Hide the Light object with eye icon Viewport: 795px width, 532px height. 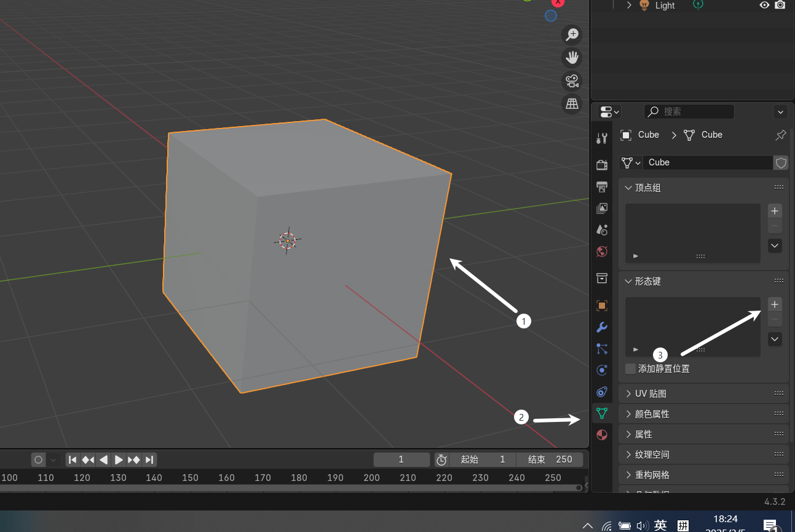point(764,5)
